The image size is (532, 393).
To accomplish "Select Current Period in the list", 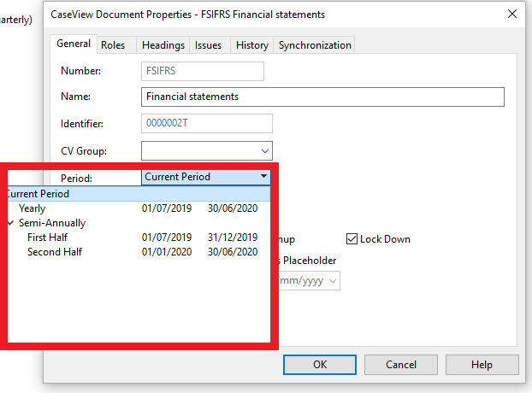I will [x=139, y=194].
